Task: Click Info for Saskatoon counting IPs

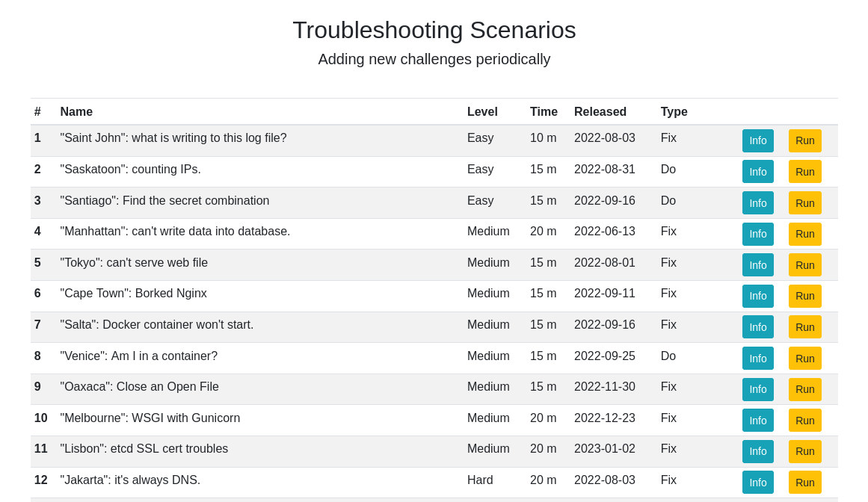Action: point(758,171)
